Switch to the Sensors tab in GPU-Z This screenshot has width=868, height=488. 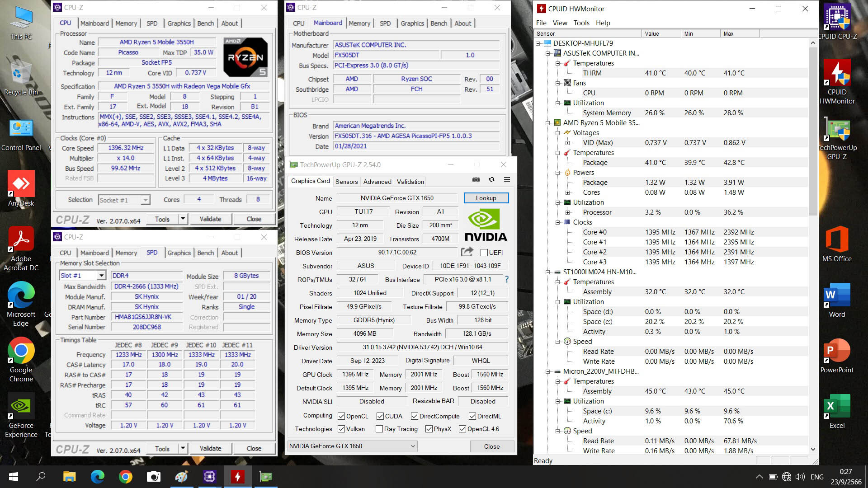point(346,182)
